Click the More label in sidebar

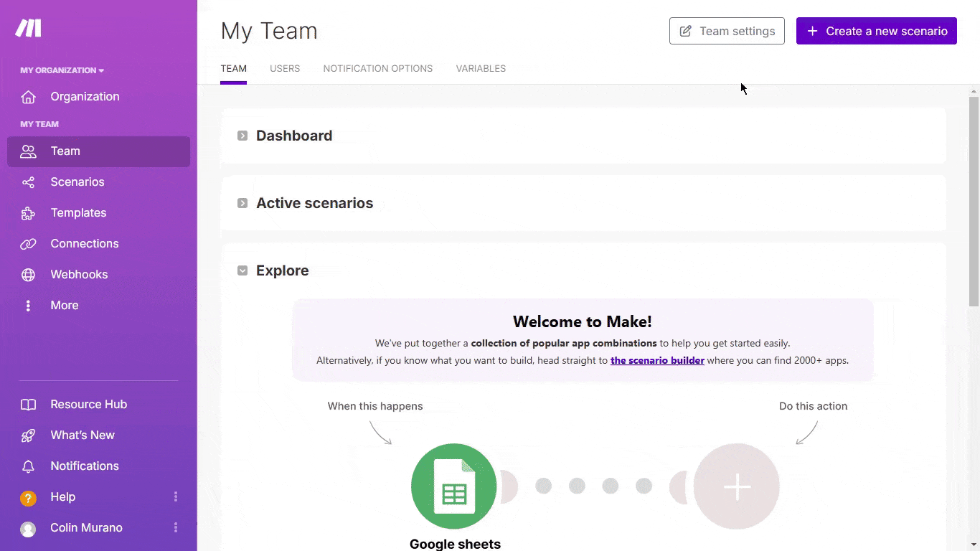[65, 306]
